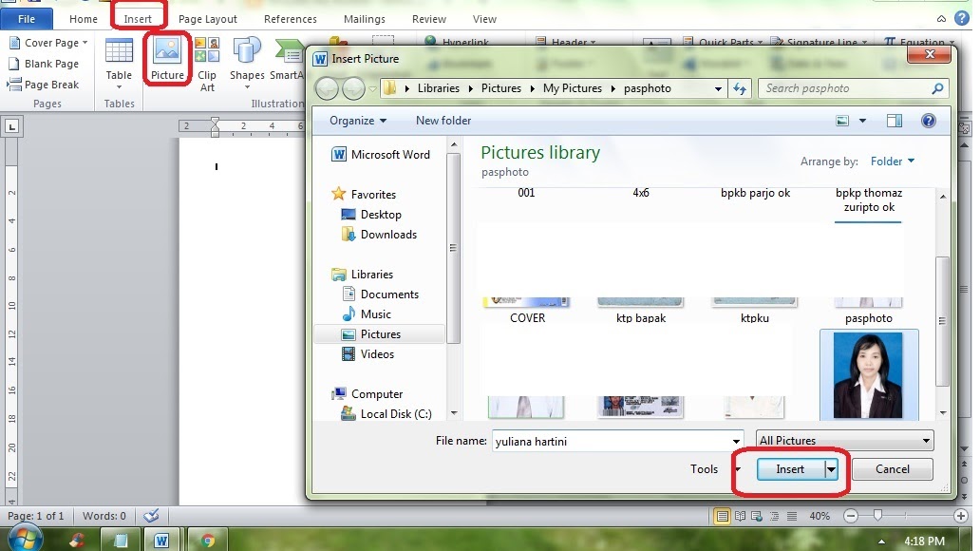The width and height of the screenshot is (980, 551).
Task: Select Downloads in navigation pane
Action: (388, 235)
